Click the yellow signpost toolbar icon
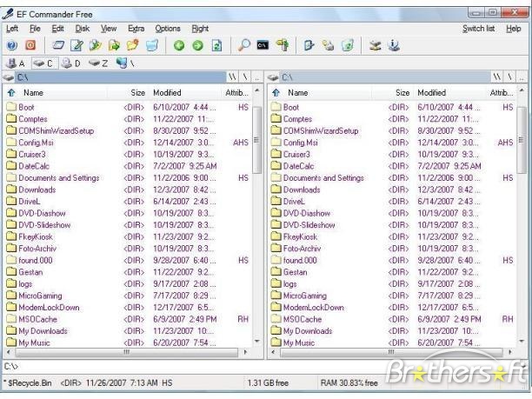 (283, 45)
